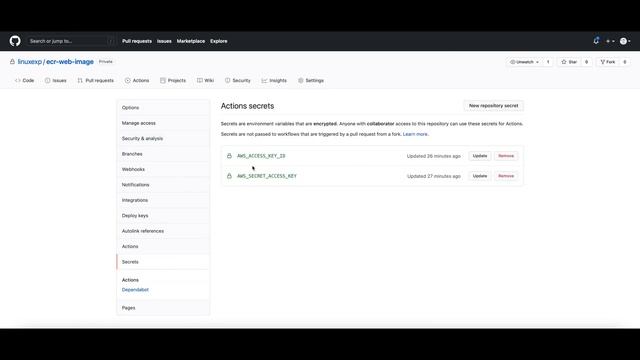Click New repository secret button
The height and width of the screenshot is (360, 640).
point(493,106)
